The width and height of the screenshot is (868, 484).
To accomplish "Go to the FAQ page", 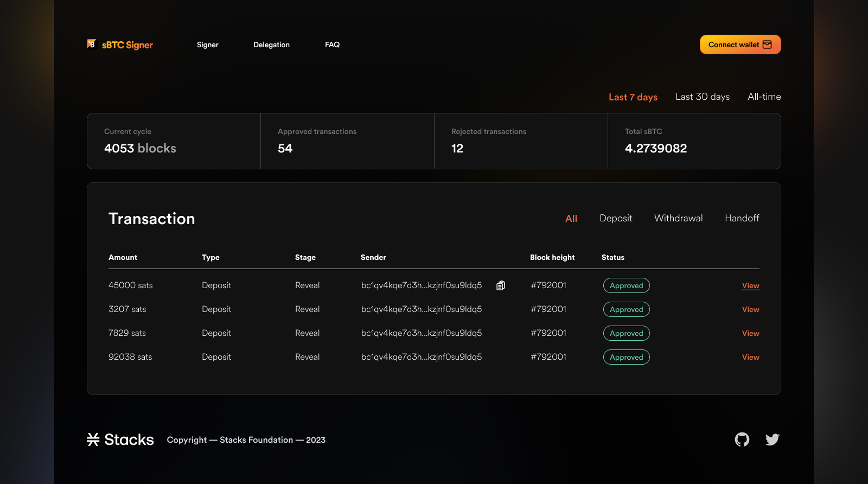I will [332, 44].
